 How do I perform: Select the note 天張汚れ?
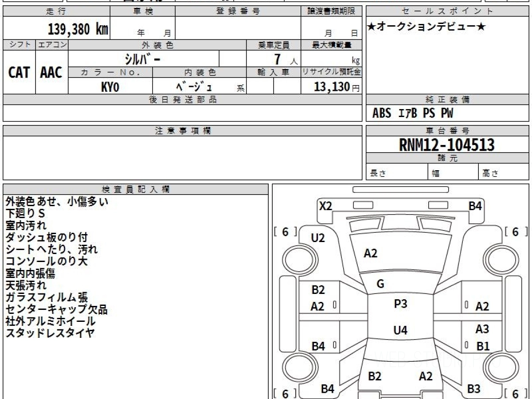pos(26,286)
